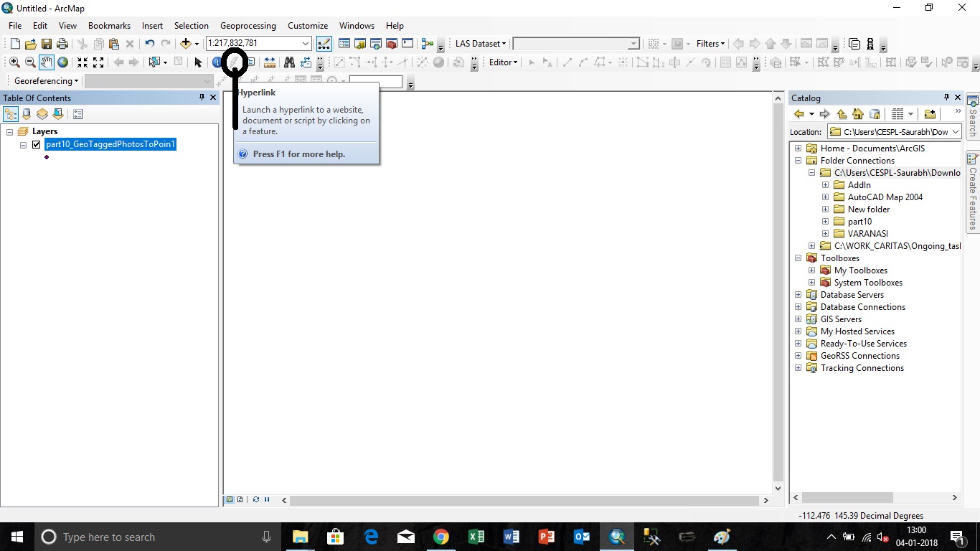Expand the Catalog Location dropdown
This screenshot has width=980, height=551.
(x=955, y=132)
